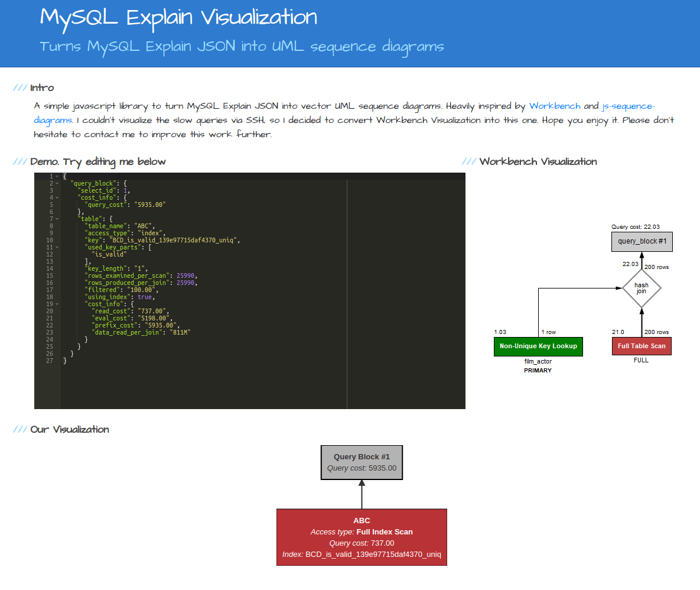Click the "Query cost: 737.00" text in ABC box

click(362, 543)
